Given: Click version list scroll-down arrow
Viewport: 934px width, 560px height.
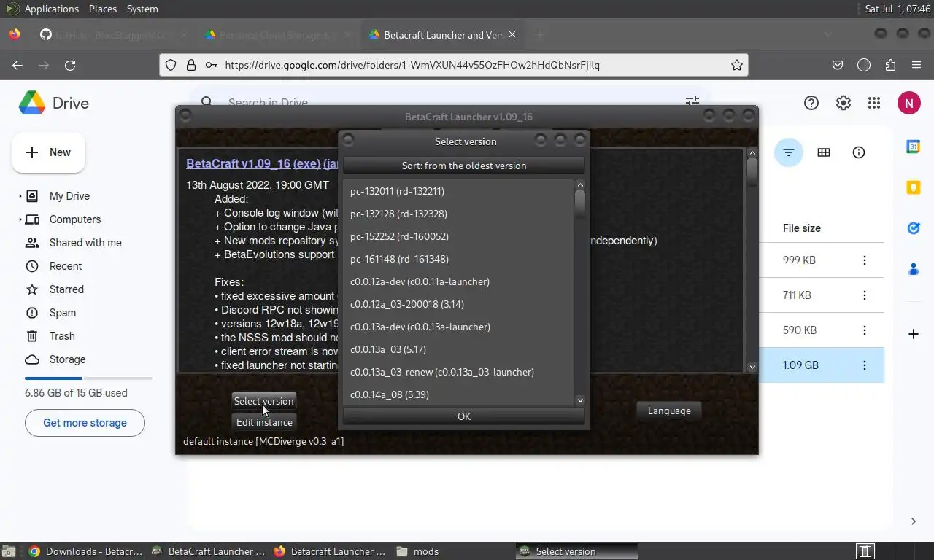Looking at the screenshot, I should tap(580, 400).
